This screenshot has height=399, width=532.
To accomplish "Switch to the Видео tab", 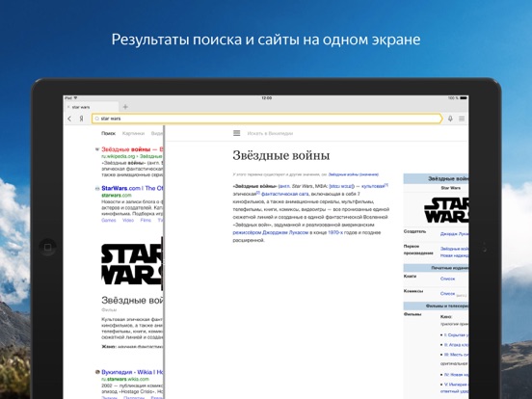I will (x=157, y=133).
